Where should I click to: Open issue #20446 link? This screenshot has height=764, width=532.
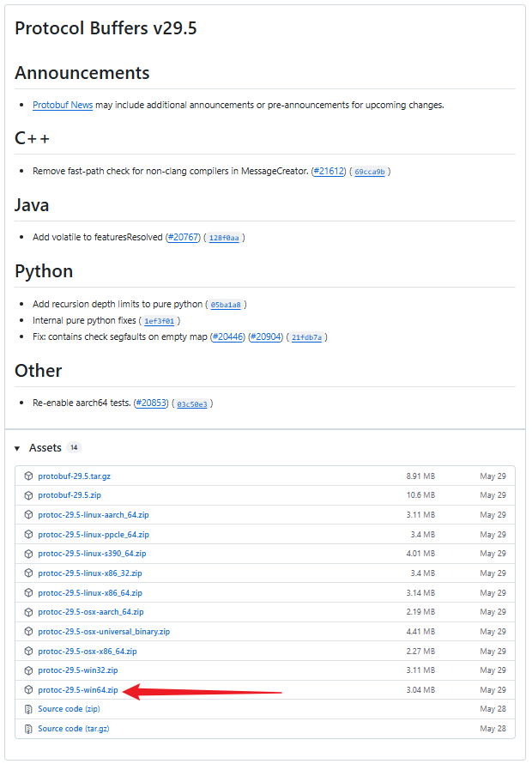[227, 337]
